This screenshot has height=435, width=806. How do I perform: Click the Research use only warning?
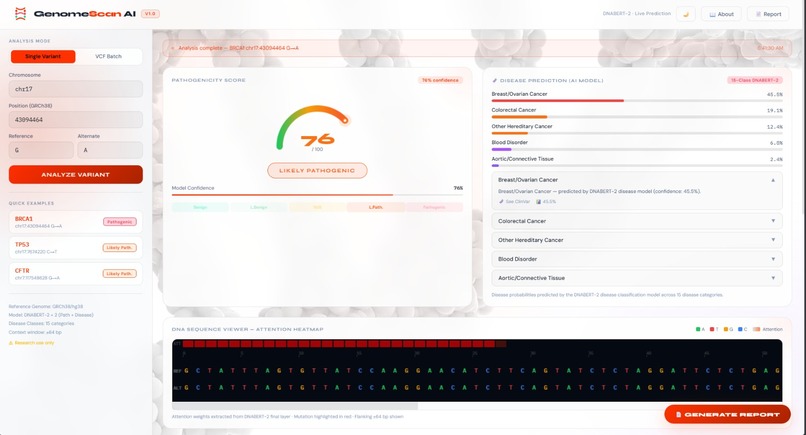click(x=32, y=342)
